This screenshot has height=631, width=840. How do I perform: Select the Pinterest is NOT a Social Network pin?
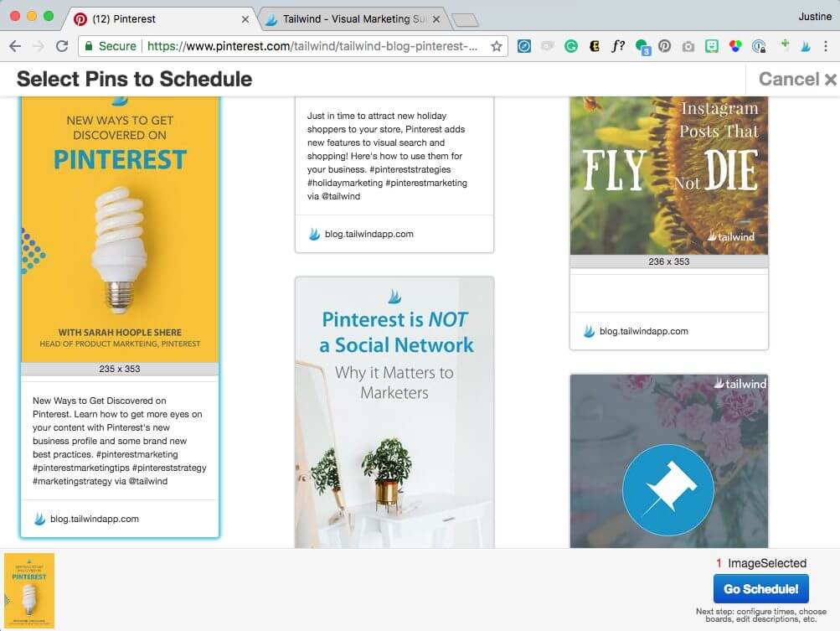[394, 412]
